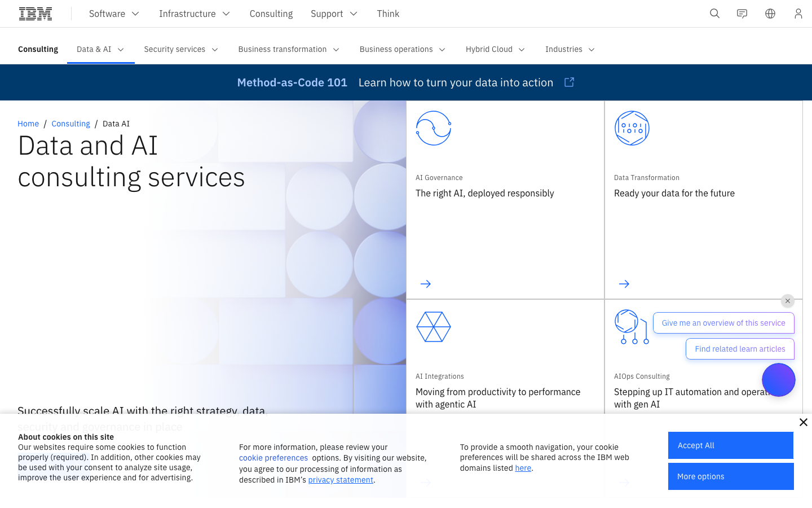Expand the Security services submenu
Image resolution: width=812 pixels, height=508 pixels.
pos(181,49)
